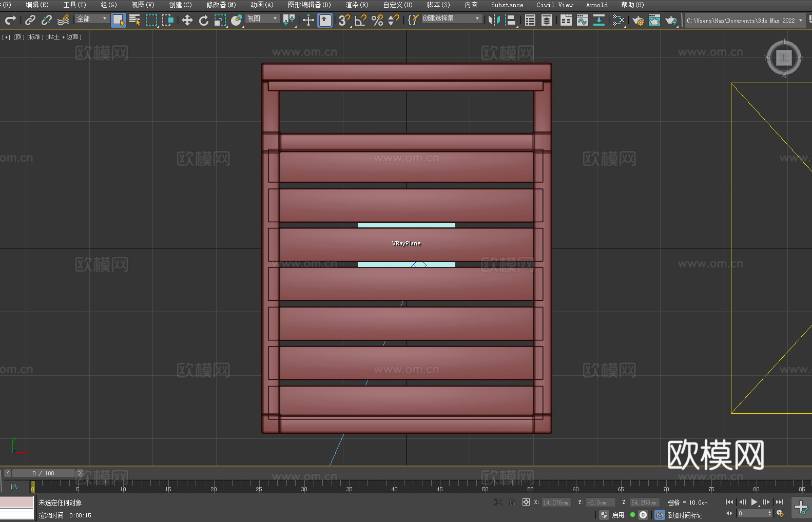Activate the Select Object tool
Image resolution: width=812 pixels, height=522 pixels.
point(119,20)
